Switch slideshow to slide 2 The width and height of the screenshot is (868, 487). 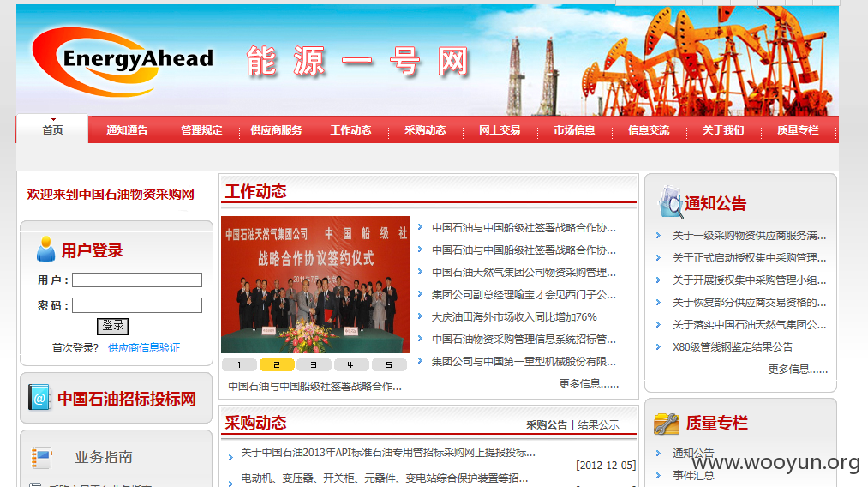click(277, 365)
